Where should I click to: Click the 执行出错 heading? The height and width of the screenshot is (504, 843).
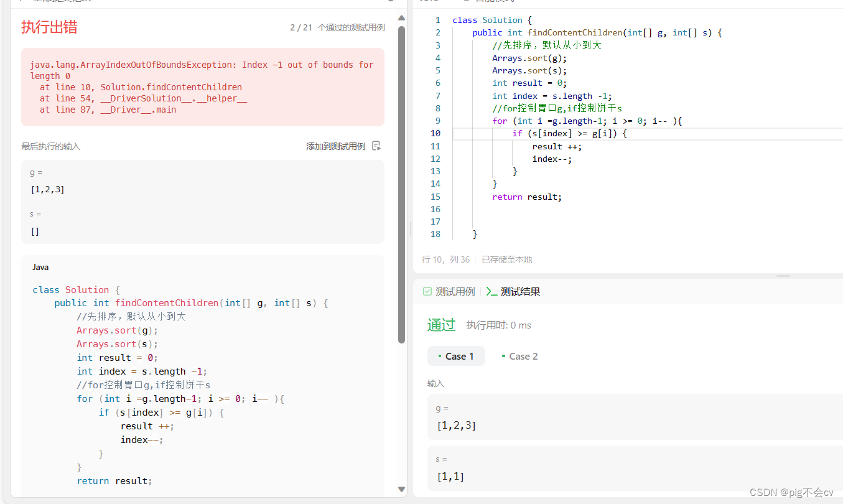[x=49, y=27]
